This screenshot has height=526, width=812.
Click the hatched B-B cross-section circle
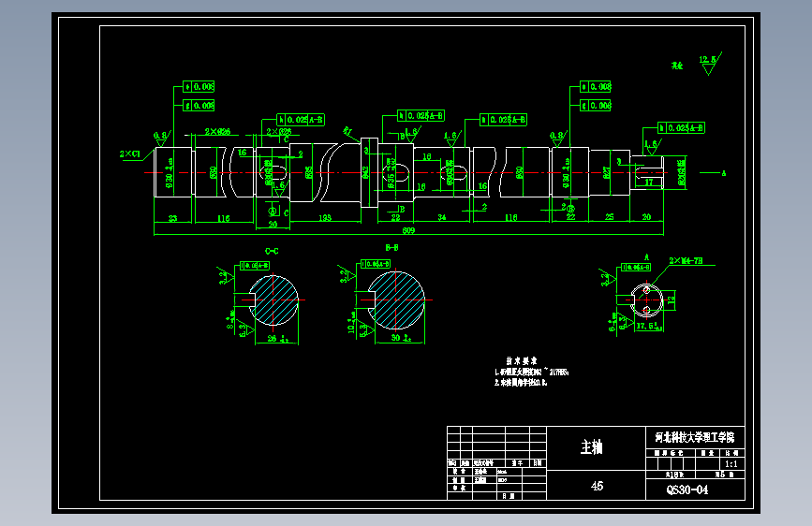396,300
